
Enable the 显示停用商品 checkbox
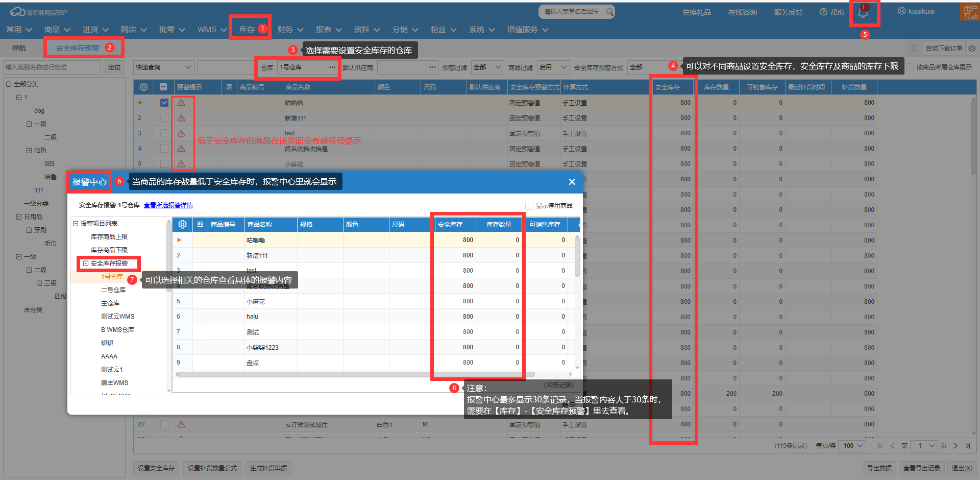pyautogui.click(x=529, y=206)
